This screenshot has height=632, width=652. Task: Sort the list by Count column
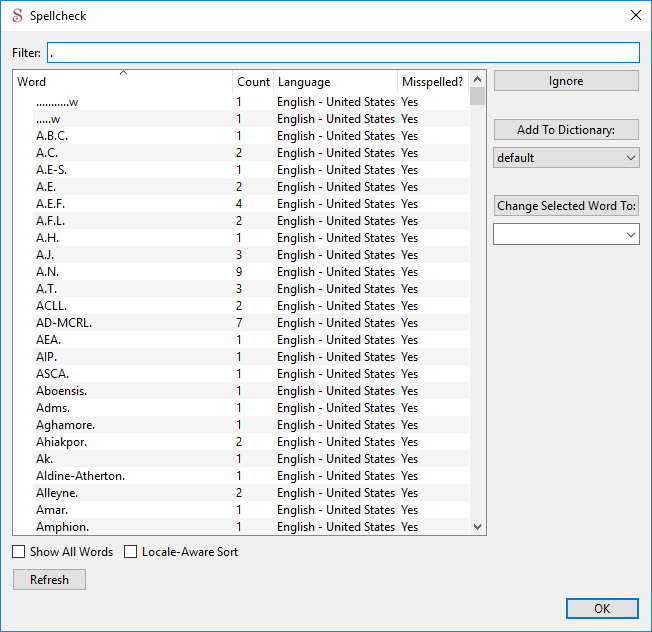coord(253,82)
